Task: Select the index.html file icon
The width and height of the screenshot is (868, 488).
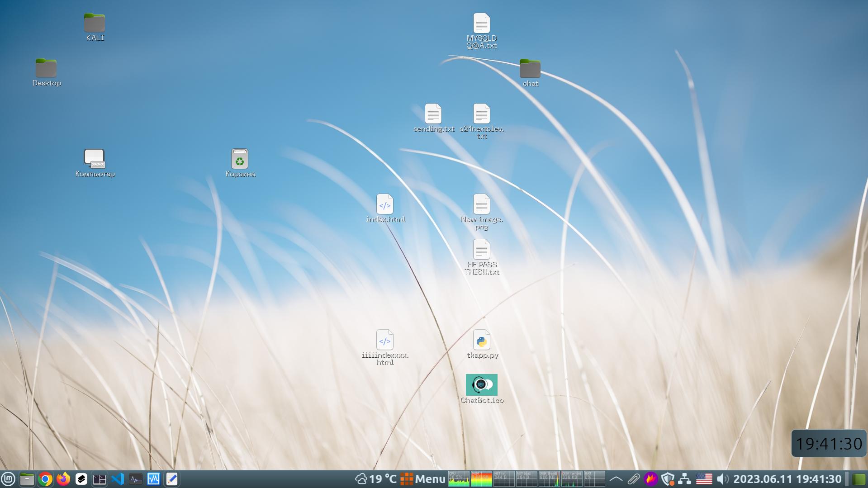Action: pyautogui.click(x=385, y=208)
